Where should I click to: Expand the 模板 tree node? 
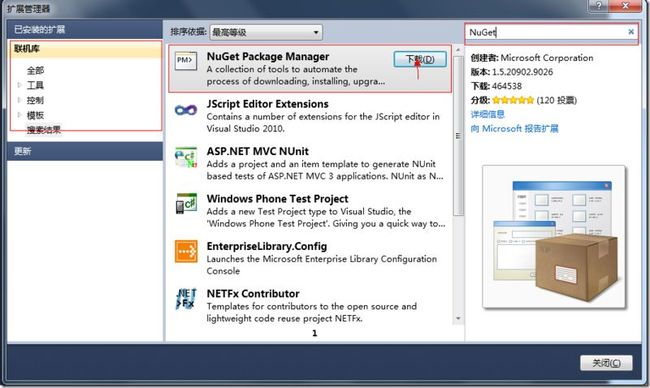point(19,115)
